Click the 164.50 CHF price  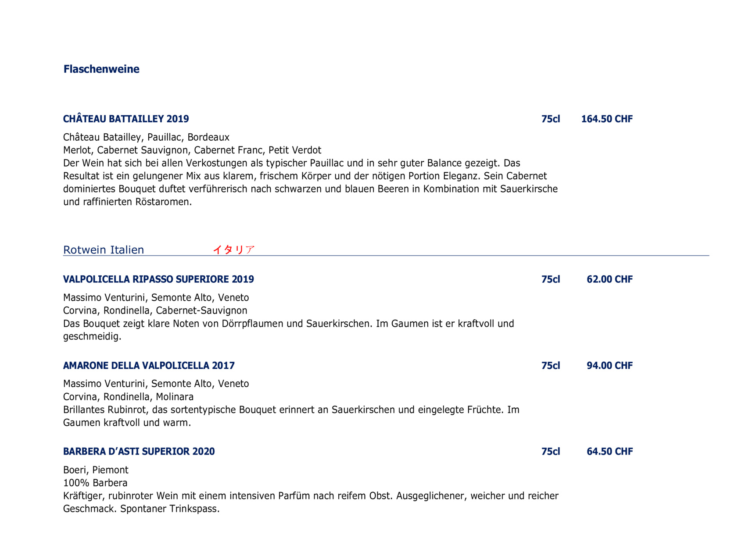[x=607, y=119]
